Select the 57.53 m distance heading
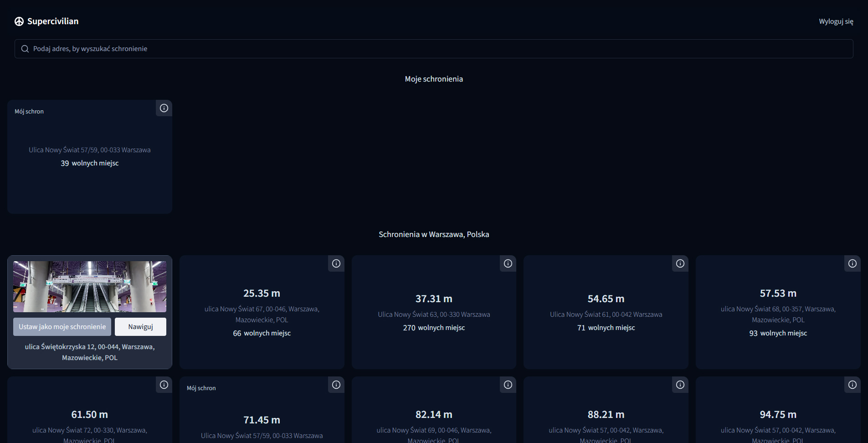868x443 pixels. 778,294
